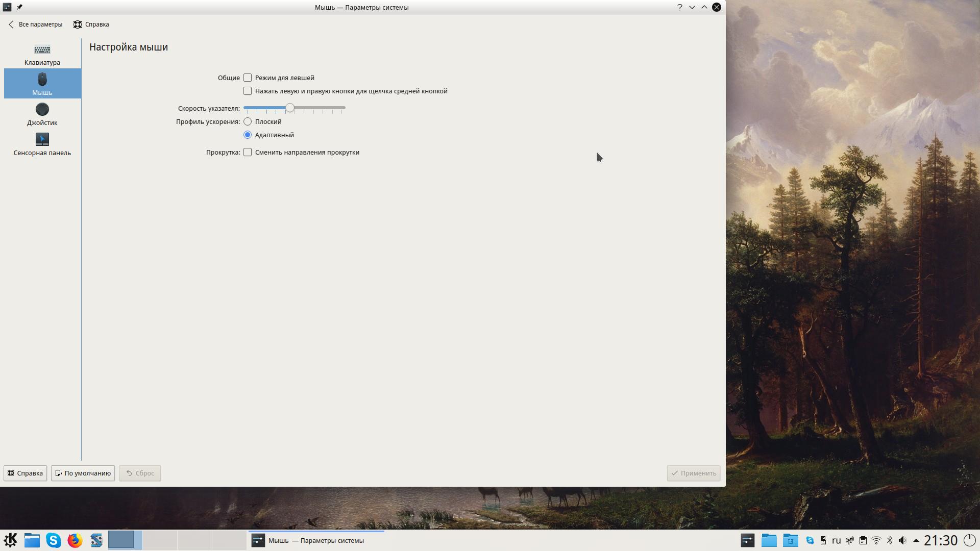This screenshot has height=551, width=980.
Task: Launch Firefox from the taskbar
Action: tap(75, 540)
